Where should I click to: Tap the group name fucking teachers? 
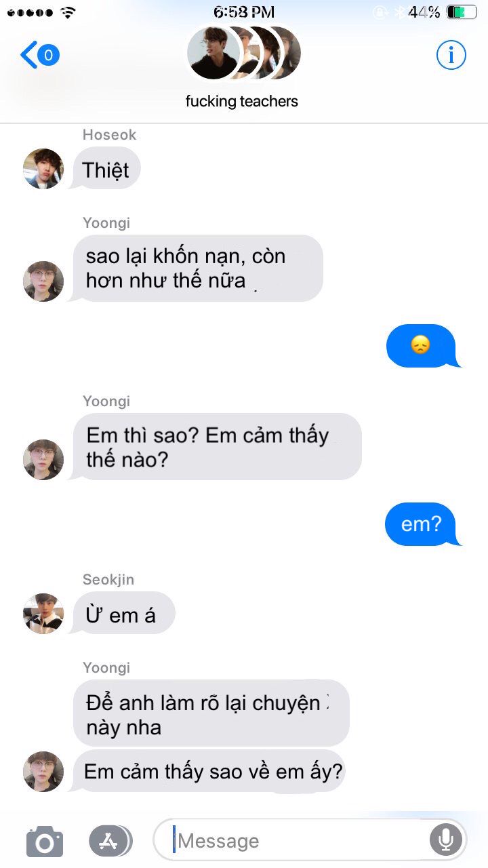click(x=242, y=102)
